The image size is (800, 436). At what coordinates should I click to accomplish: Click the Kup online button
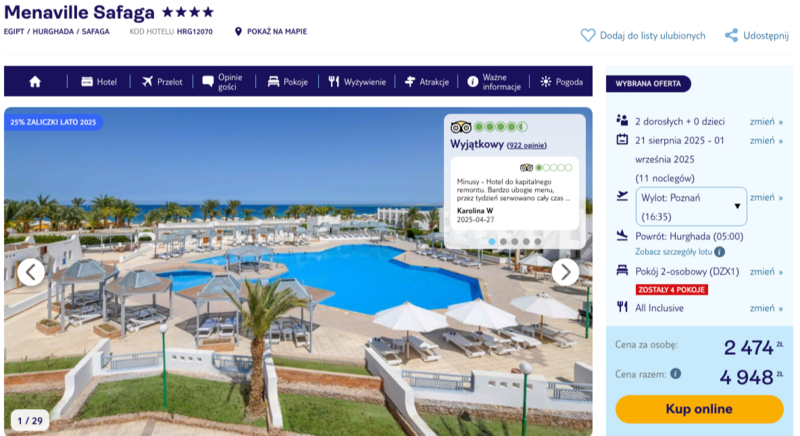coord(699,409)
